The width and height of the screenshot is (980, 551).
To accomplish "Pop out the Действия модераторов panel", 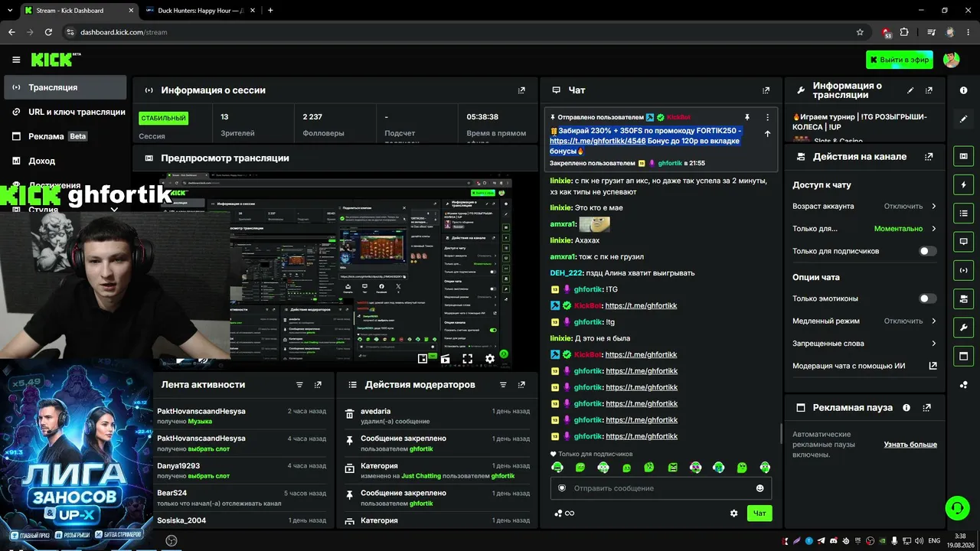I will pyautogui.click(x=521, y=385).
